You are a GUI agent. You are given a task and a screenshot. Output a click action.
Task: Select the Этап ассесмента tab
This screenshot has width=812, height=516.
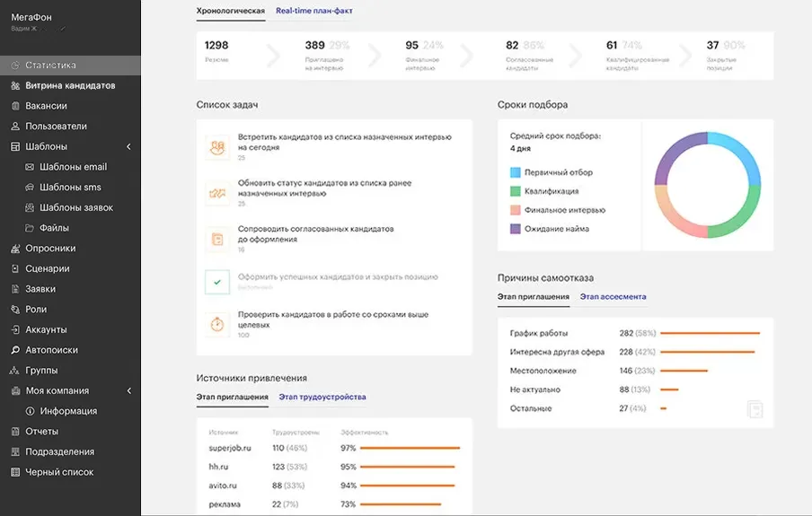[x=613, y=296]
